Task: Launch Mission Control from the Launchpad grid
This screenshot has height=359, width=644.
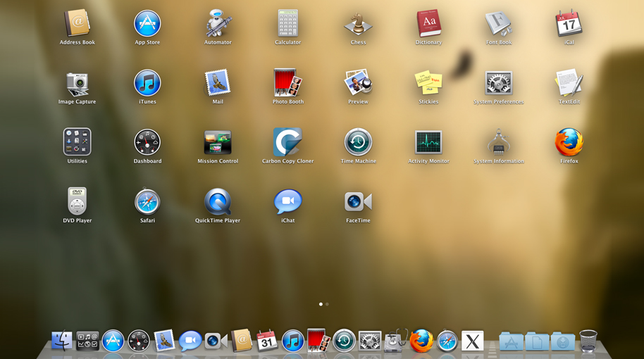Action: [x=218, y=142]
